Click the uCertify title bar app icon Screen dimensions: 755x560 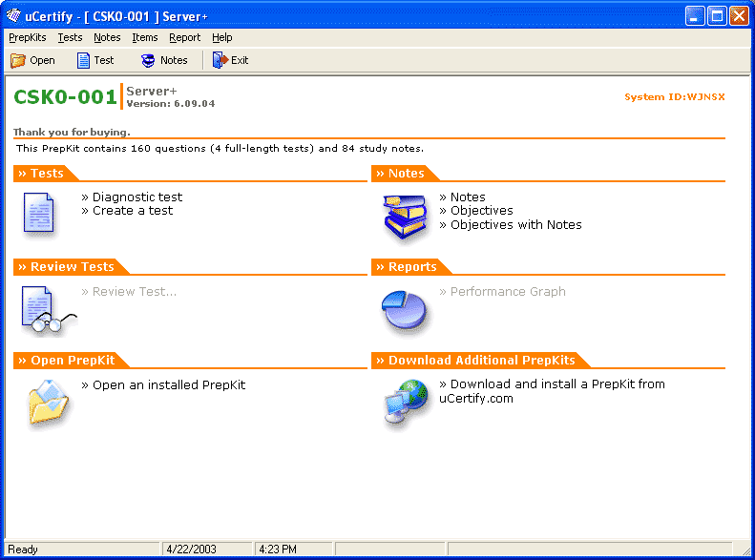point(13,16)
